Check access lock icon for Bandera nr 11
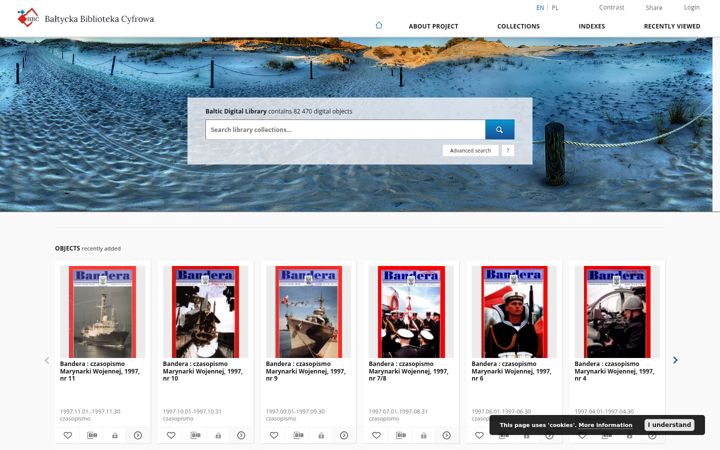This screenshot has width=720, height=450. point(115,435)
